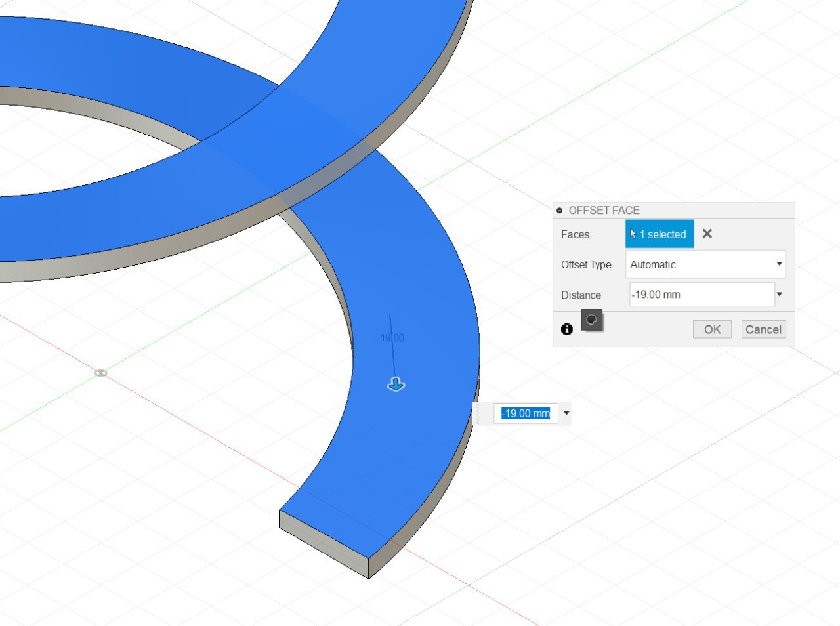
Task: Click the OFFSET FACE dialog title
Action: coord(604,211)
